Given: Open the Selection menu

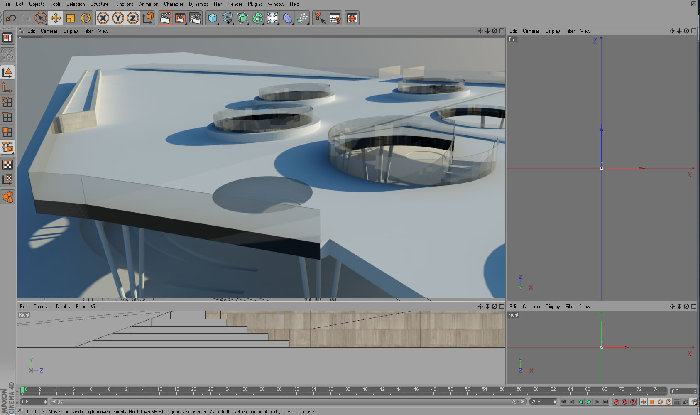Looking at the screenshot, I should [x=75, y=4].
